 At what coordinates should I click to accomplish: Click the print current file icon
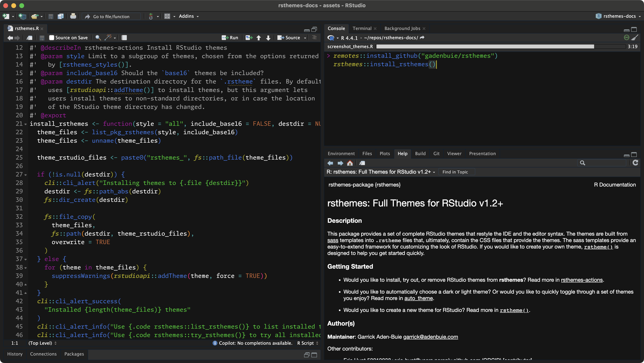(x=73, y=16)
